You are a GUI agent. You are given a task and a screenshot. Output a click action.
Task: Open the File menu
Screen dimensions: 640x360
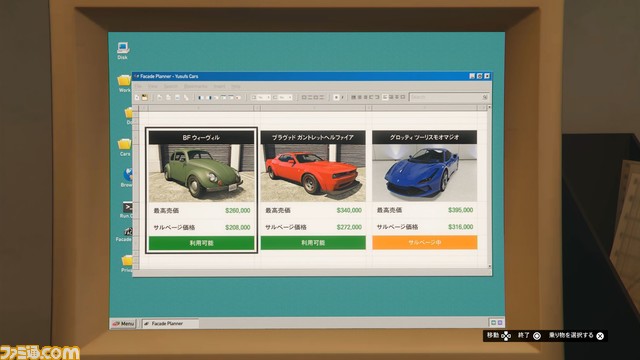pyautogui.click(x=138, y=87)
